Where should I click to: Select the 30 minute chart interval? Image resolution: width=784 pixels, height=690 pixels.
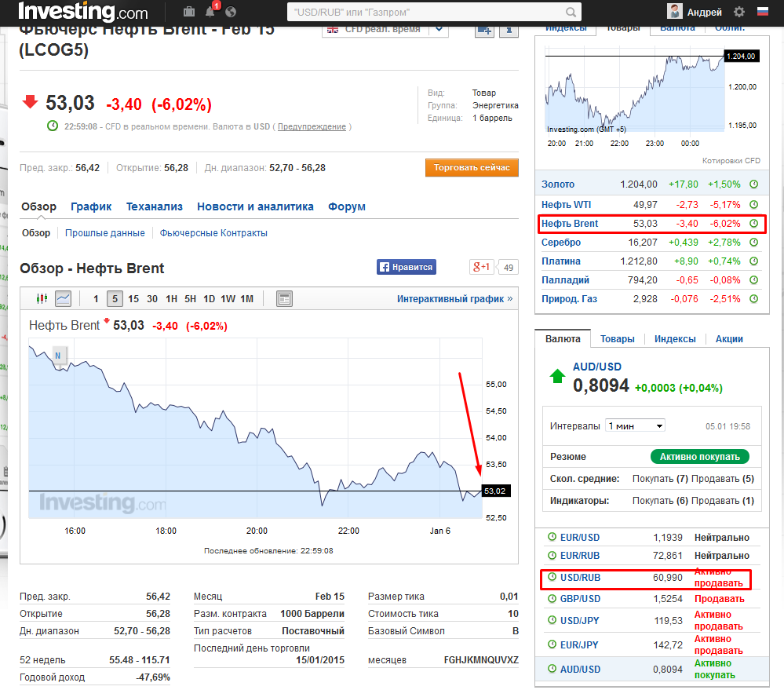coord(152,299)
